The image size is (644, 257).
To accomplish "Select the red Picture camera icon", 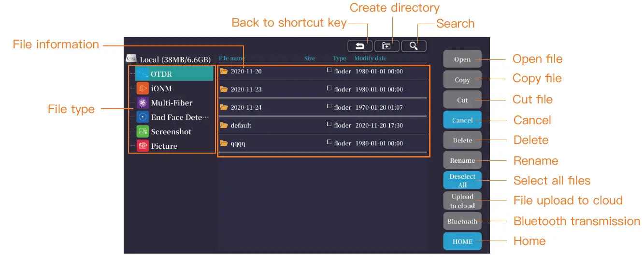I will pos(143,146).
